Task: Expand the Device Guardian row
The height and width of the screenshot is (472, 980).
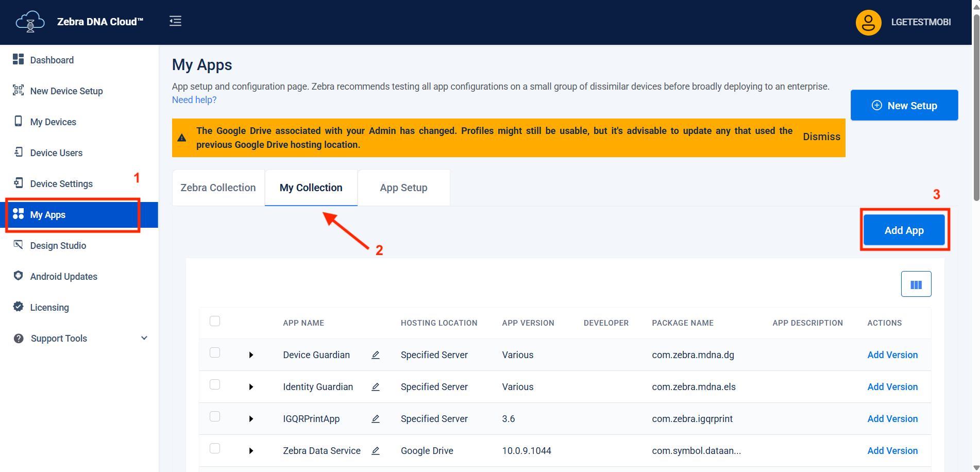Action: [251, 355]
